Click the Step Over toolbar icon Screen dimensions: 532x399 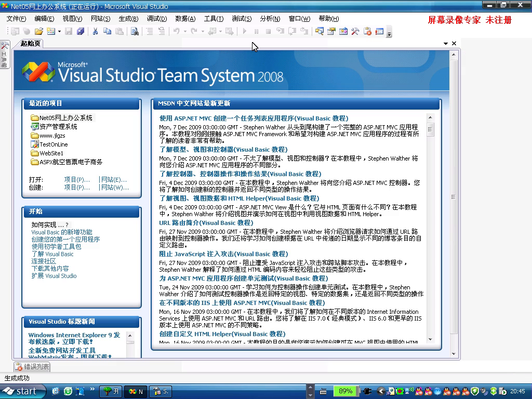[x=292, y=32]
